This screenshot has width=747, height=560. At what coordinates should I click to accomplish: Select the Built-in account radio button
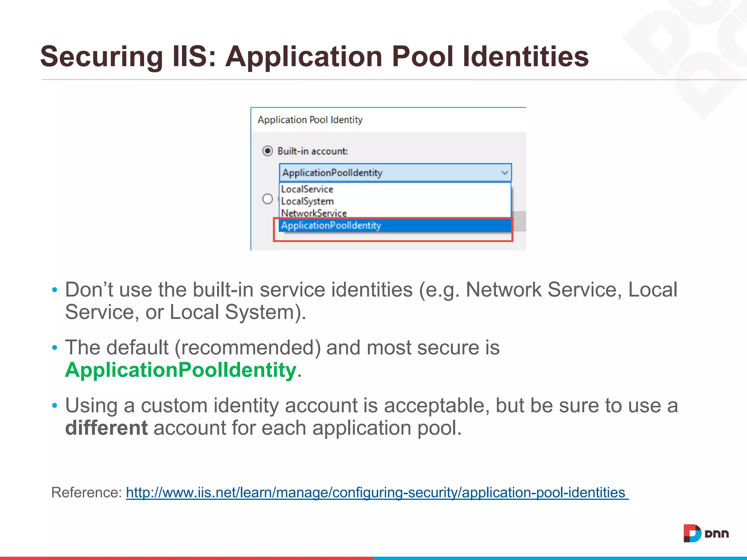267,151
